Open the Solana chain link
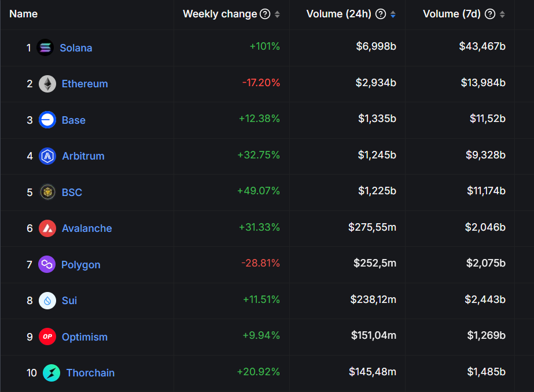This screenshot has width=534, height=392. click(76, 48)
